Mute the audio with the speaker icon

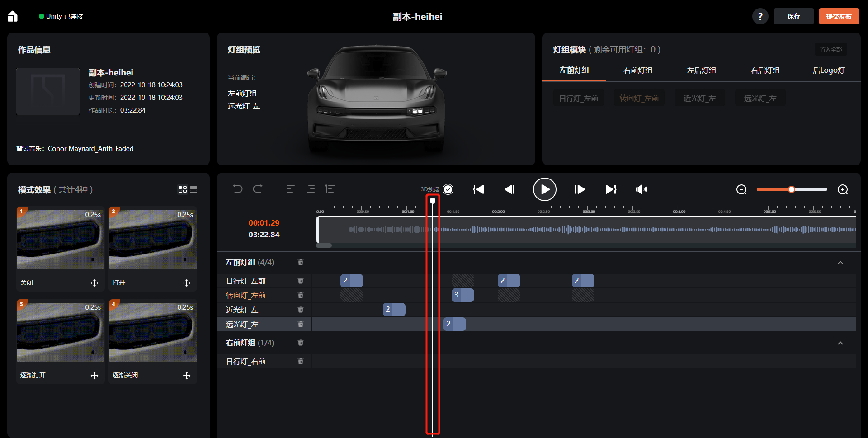642,189
